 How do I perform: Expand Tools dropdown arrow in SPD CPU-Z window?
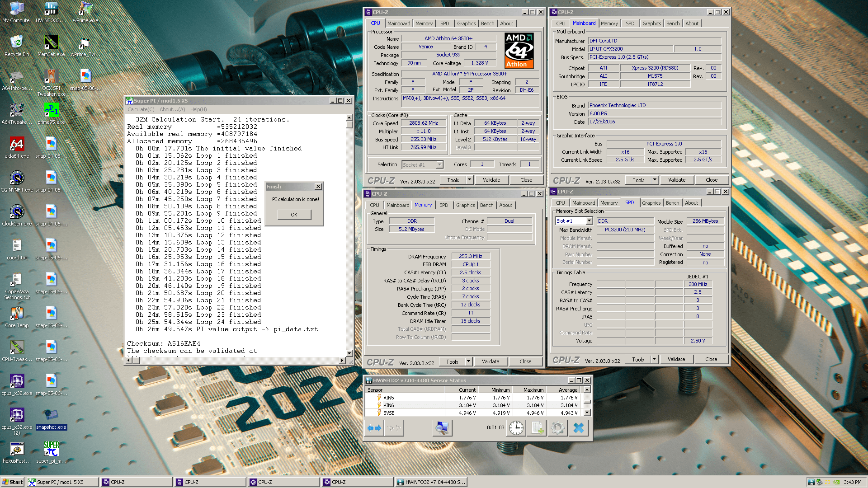(654, 359)
